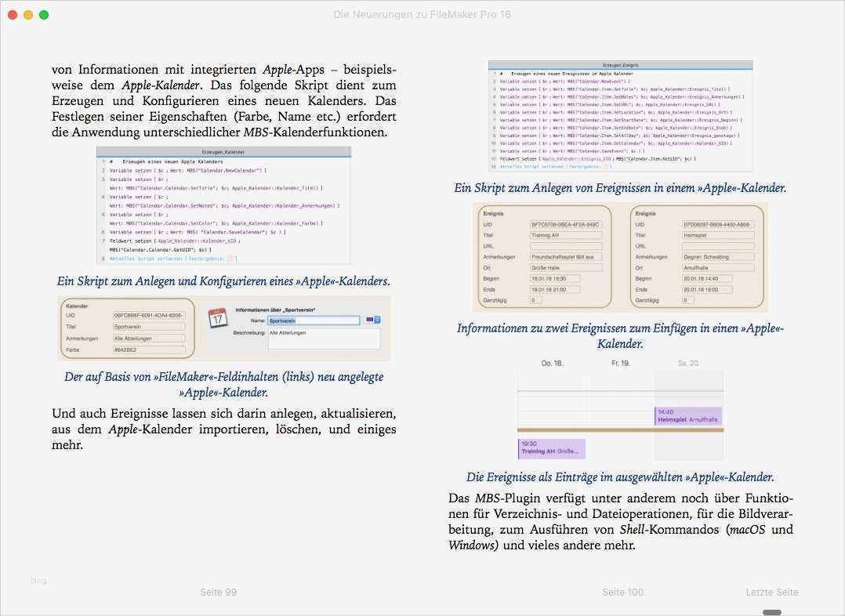
Task: Click the 'Letzte Seite' link
Action: [x=771, y=592]
